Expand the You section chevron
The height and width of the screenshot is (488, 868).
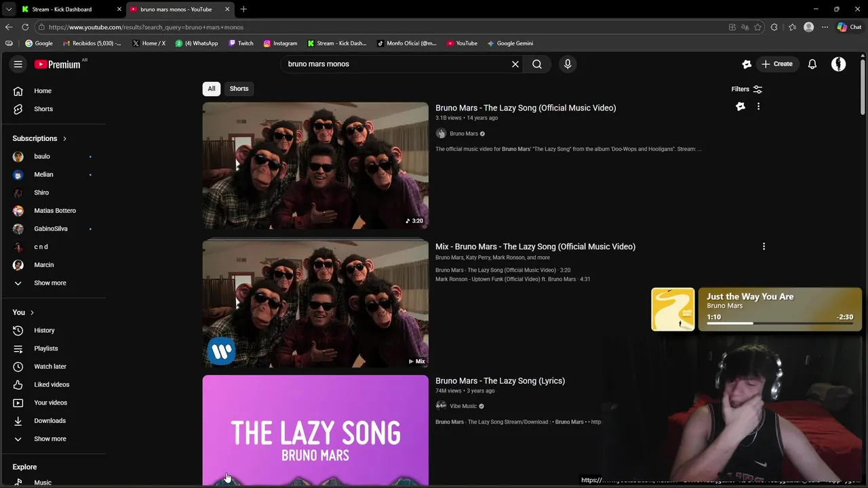32,312
